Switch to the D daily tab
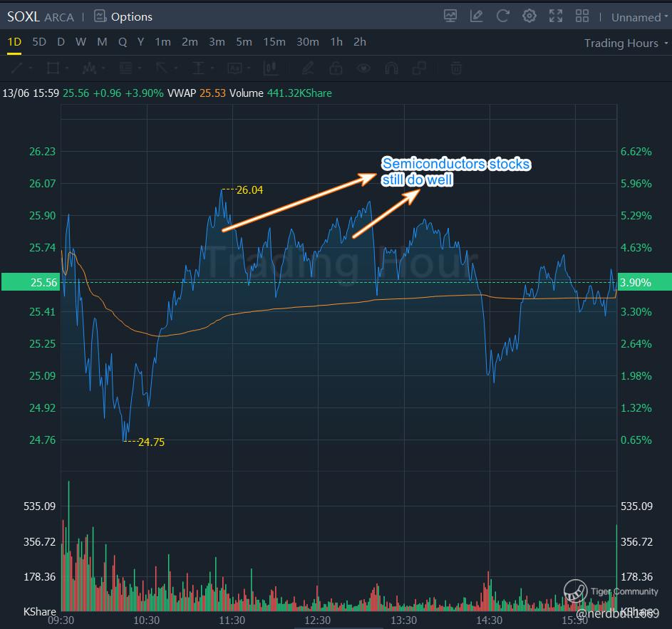 click(61, 42)
